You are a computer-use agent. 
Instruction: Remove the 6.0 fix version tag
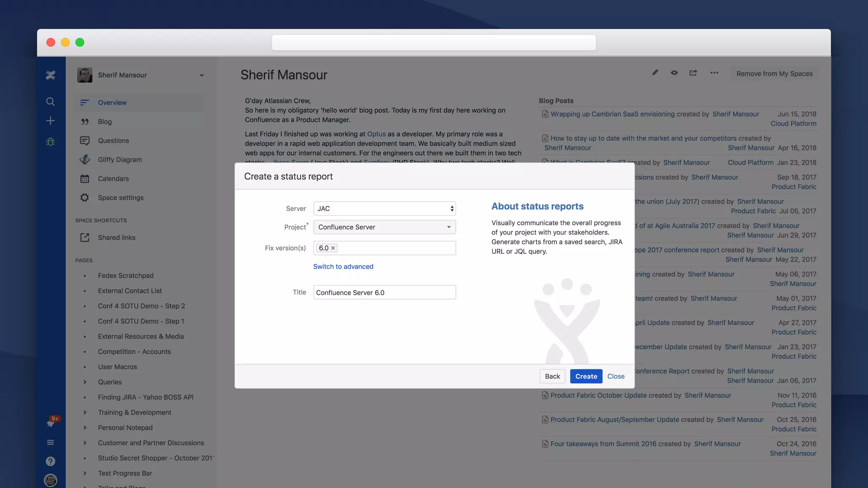[333, 248]
